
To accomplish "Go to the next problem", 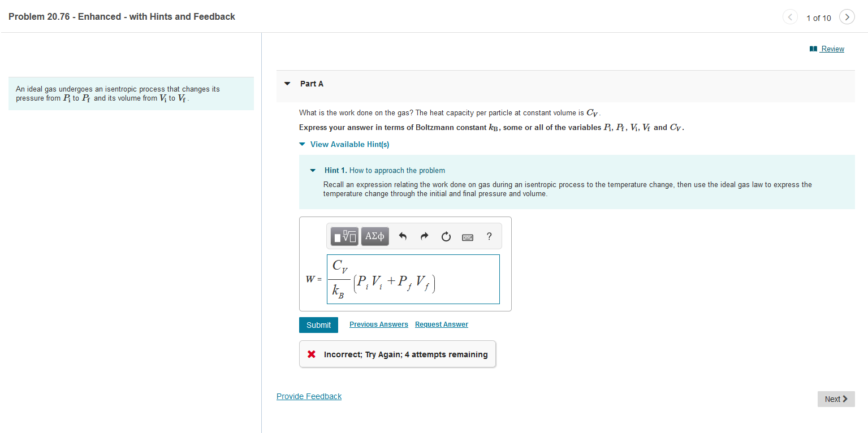I will coord(847,17).
